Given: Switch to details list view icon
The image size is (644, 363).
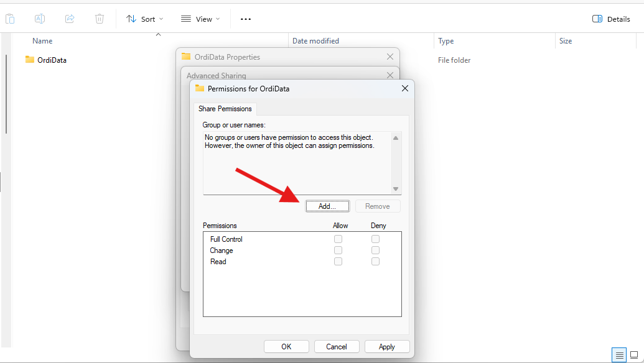Looking at the screenshot, I should click(619, 355).
